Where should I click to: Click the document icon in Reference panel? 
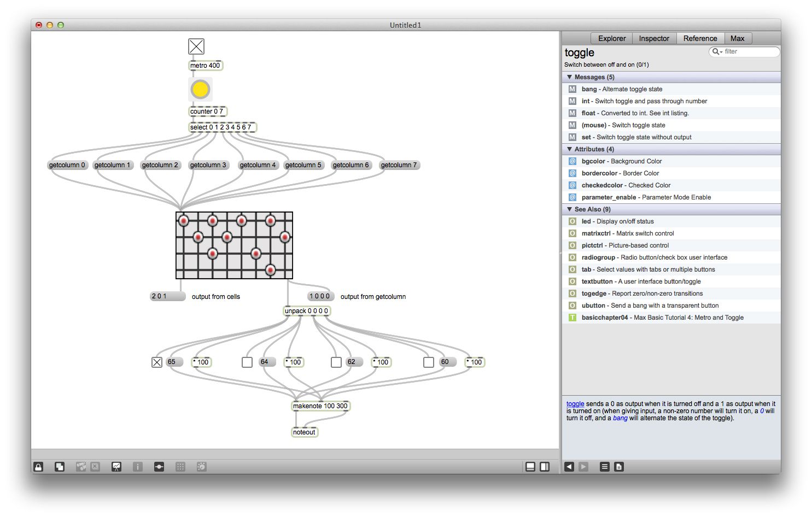(618, 466)
